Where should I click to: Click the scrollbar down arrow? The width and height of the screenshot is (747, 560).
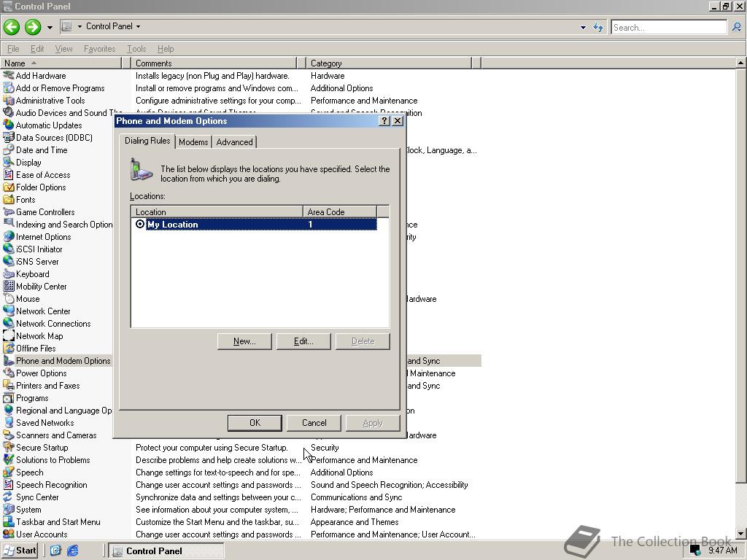[741, 533]
